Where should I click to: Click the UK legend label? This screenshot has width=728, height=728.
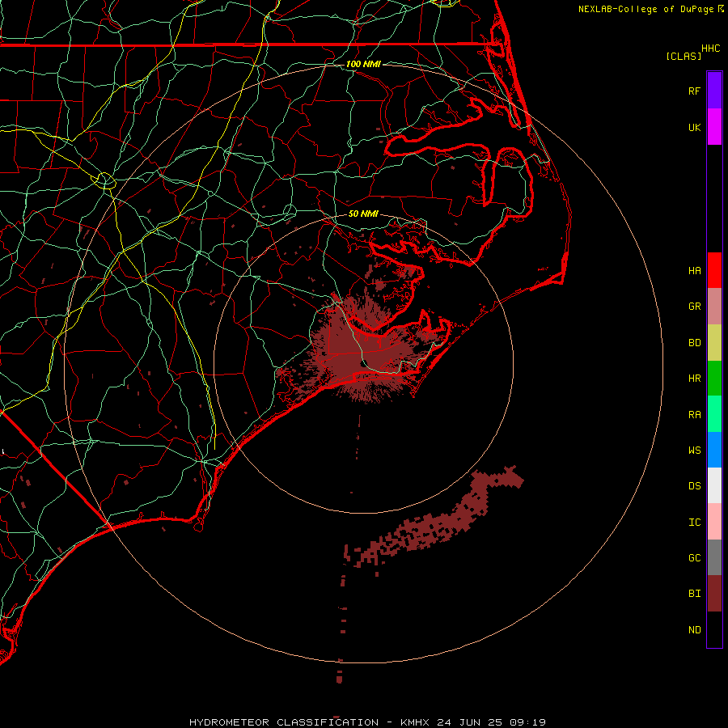click(x=694, y=127)
